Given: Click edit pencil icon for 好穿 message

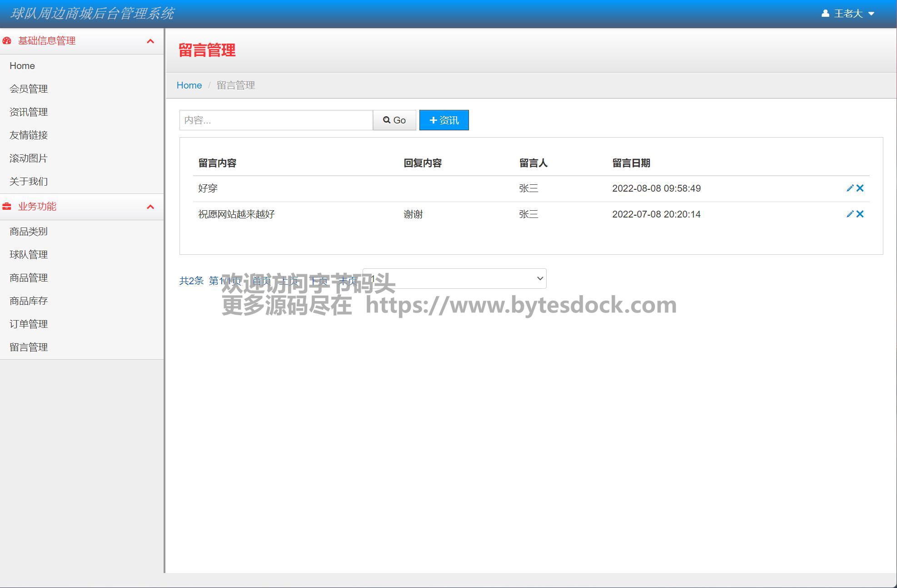Looking at the screenshot, I should coord(850,188).
